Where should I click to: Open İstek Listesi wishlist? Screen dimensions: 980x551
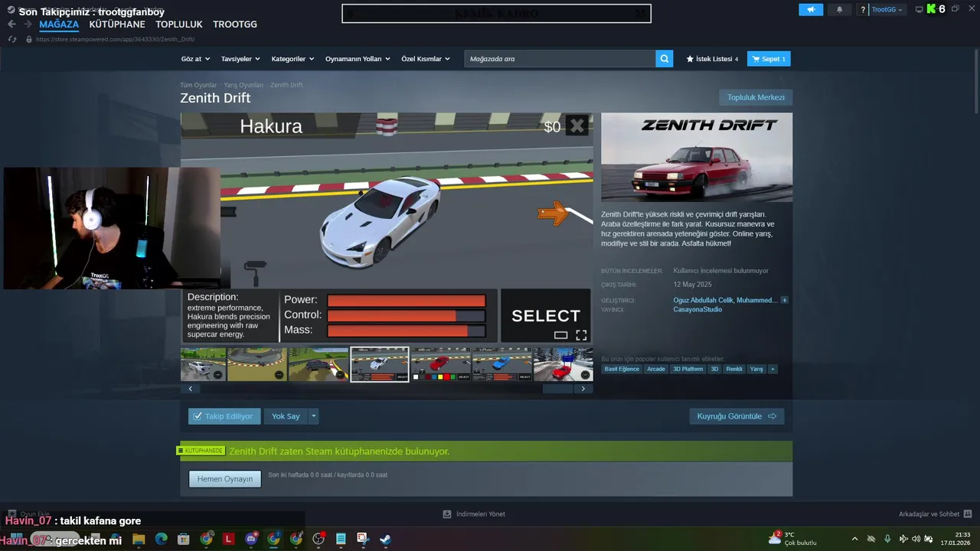tap(712, 59)
